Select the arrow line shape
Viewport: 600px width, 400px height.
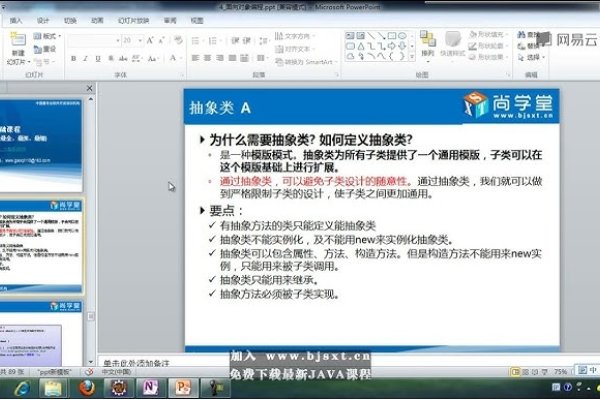coord(381,36)
